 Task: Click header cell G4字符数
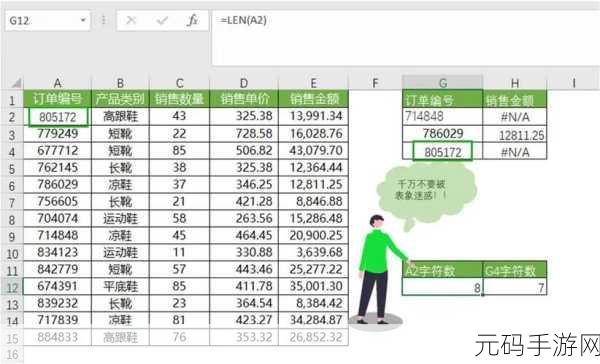[x=515, y=270]
